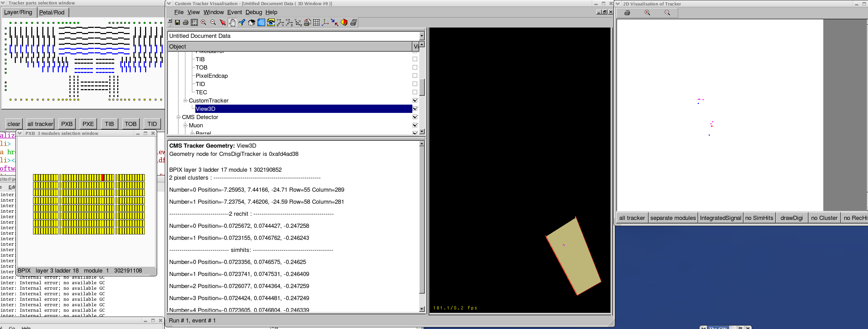
Task: Uncheck the CustomTracker visibility checkbox
Action: 415,100
